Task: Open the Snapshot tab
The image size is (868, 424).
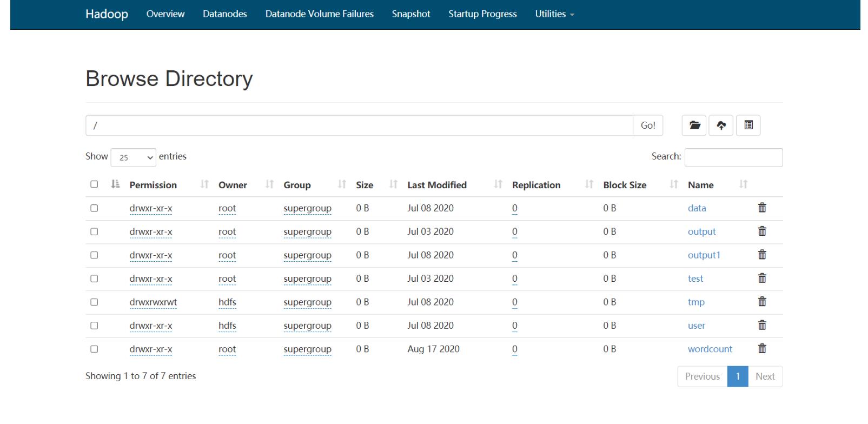Action: (411, 14)
